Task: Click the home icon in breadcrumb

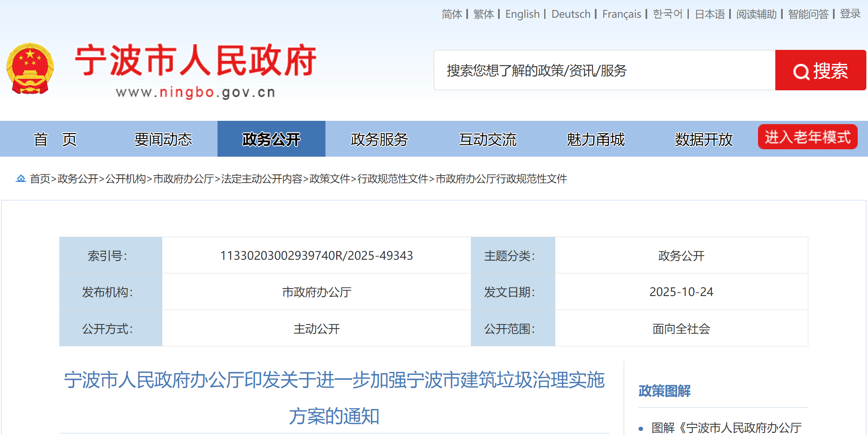Action: [x=21, y=178]
